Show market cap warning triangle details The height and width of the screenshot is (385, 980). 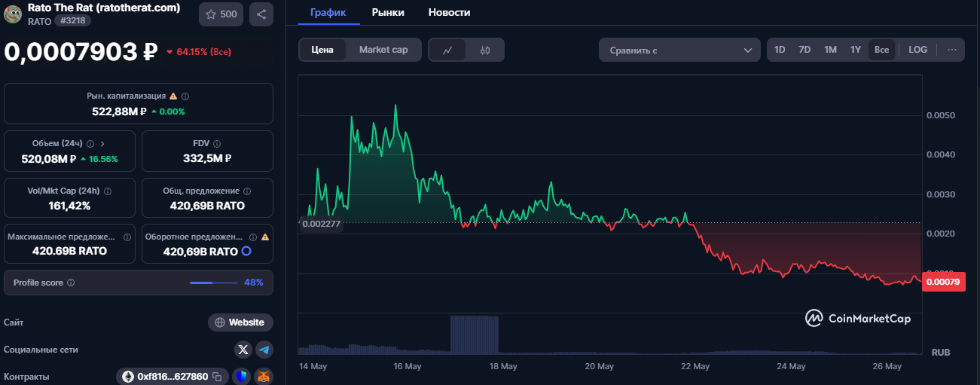tap(173, 96)
